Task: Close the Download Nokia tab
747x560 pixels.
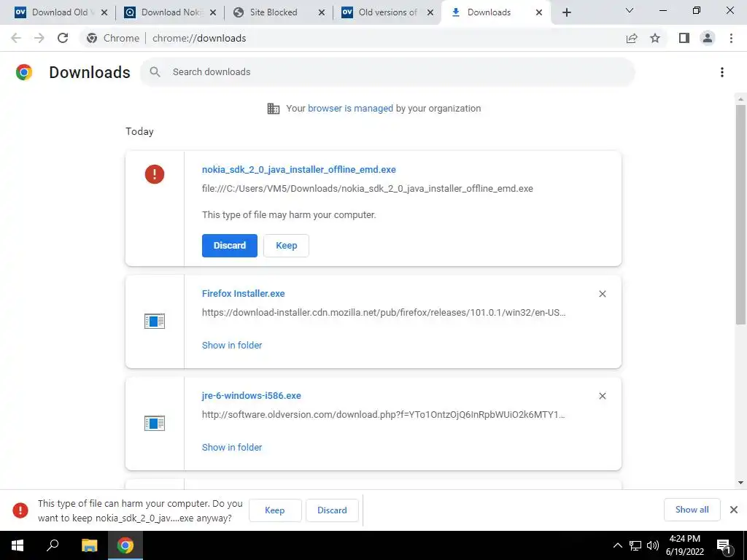Action: (213, 12)
